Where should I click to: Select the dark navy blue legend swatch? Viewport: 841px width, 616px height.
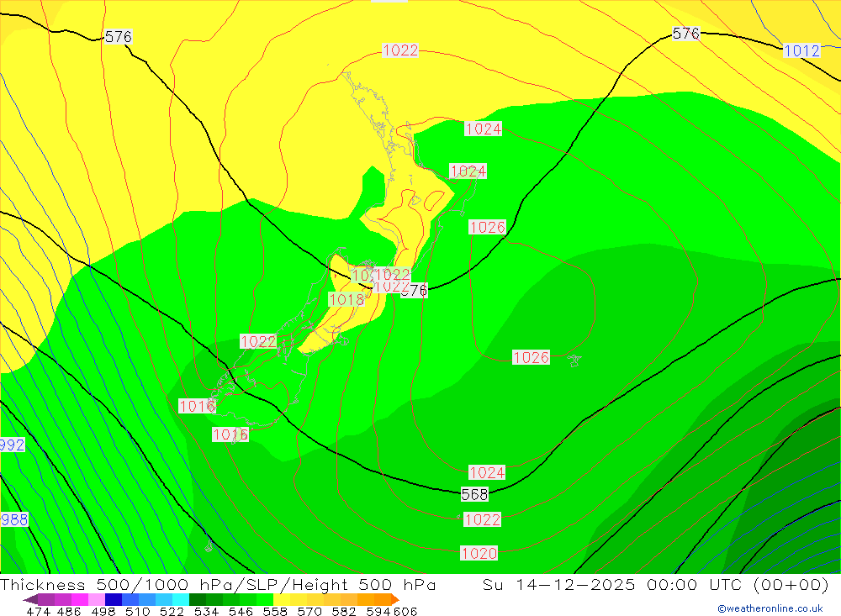pos(114,599)
